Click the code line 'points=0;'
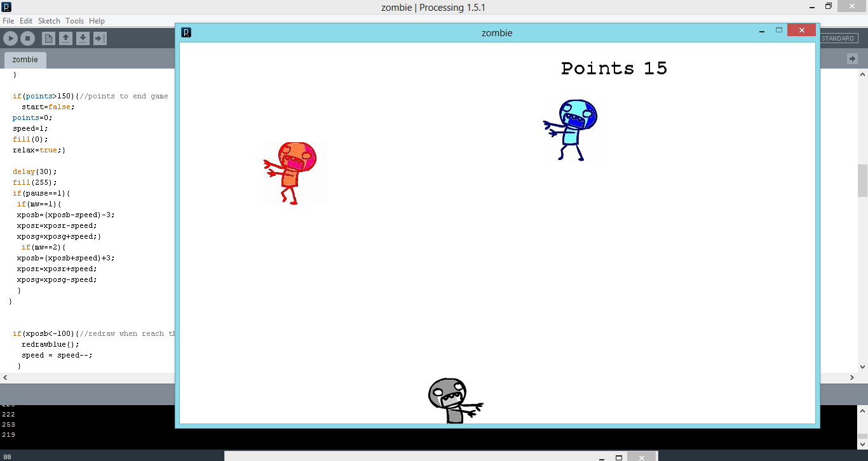This screenshot has width=868, height=461. point(32,117)
